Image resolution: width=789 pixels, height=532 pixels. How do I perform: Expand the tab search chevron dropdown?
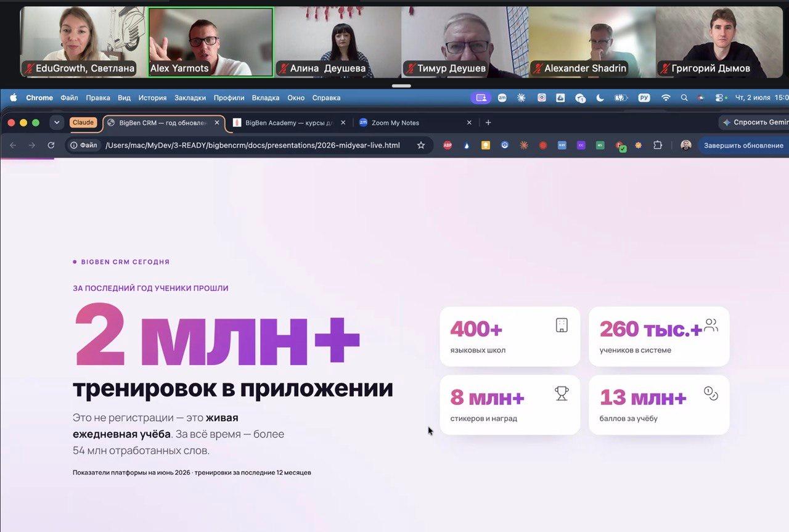point(57,123)
